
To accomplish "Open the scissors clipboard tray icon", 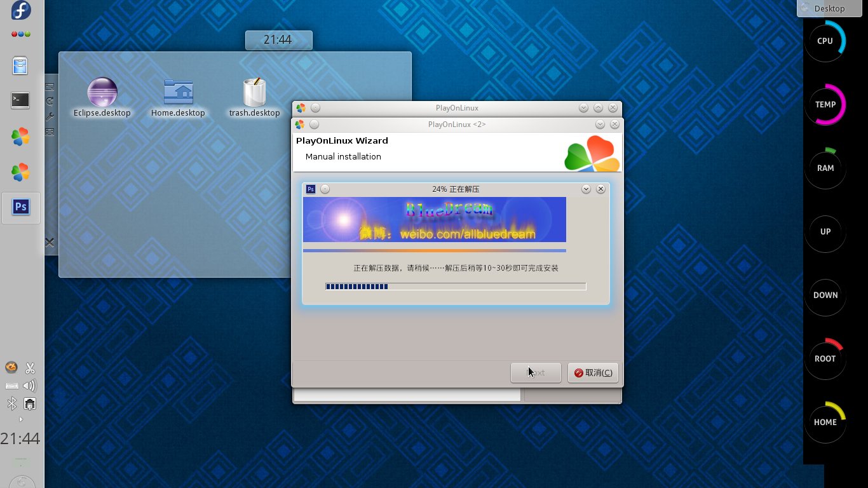I will [x=30, y=368].
